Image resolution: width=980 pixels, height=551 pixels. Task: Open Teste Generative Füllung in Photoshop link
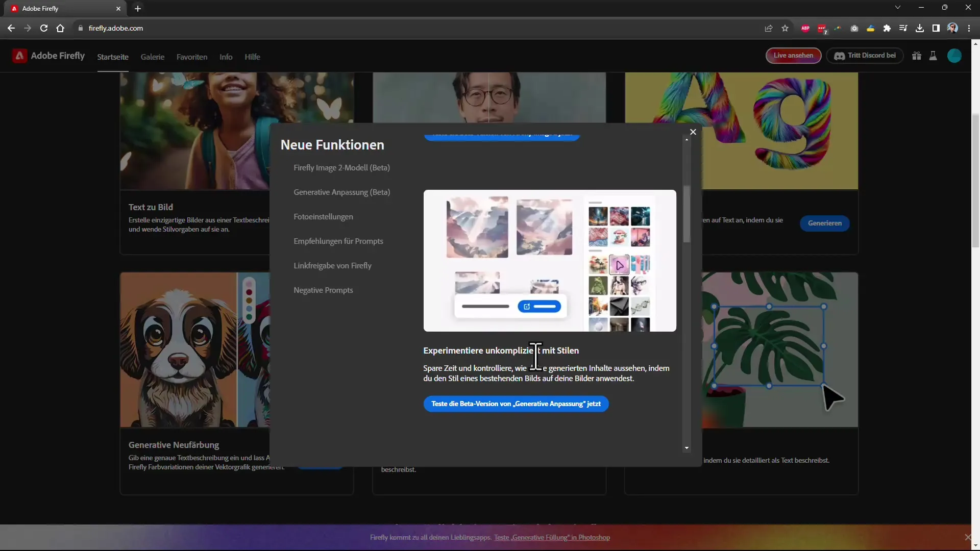click(552, 537)
